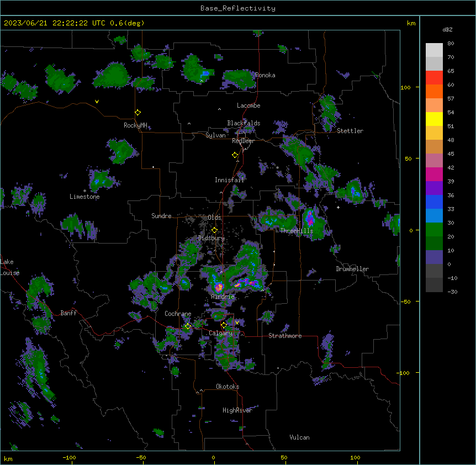Click the HighRiver label
Viewport: 476px width, 465px height.
pos(237,410)
